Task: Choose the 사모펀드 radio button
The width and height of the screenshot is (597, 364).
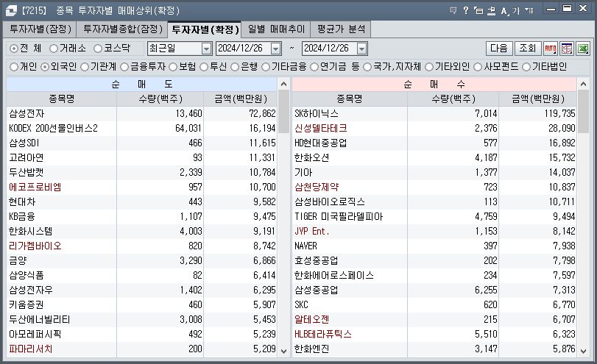Action: [478, 67]
